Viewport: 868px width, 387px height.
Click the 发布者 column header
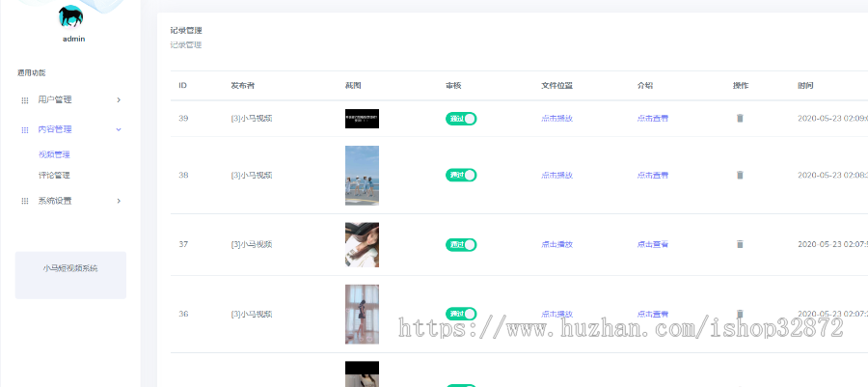pyautogui.click(x=243, y=86)
